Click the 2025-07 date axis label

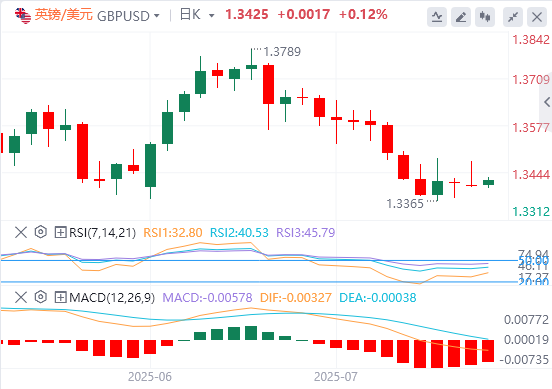336,377
